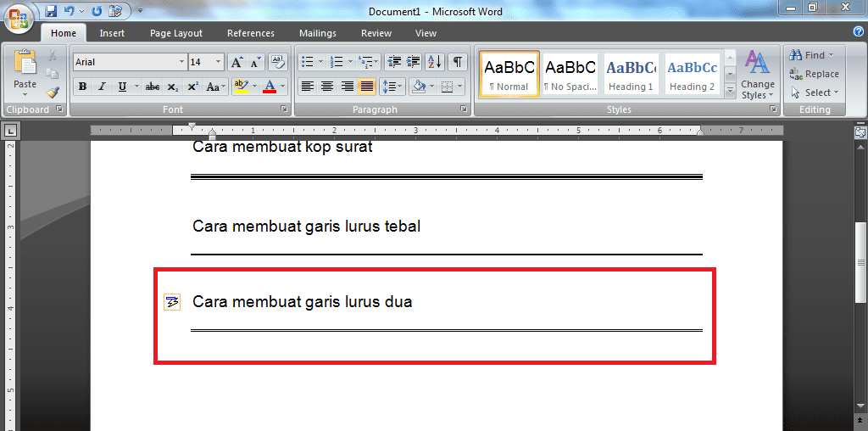Open Font dialog box launcher
Image resolution: width=868 pixels, height=431 pixels.
click(x=284, y=109)
